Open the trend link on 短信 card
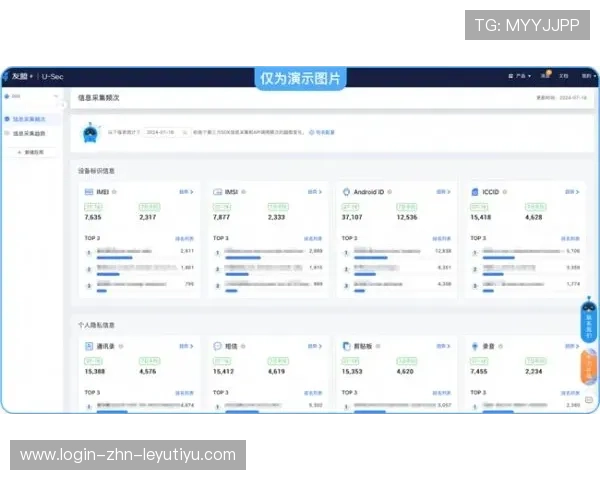600x480 pixels. (315, 346)
